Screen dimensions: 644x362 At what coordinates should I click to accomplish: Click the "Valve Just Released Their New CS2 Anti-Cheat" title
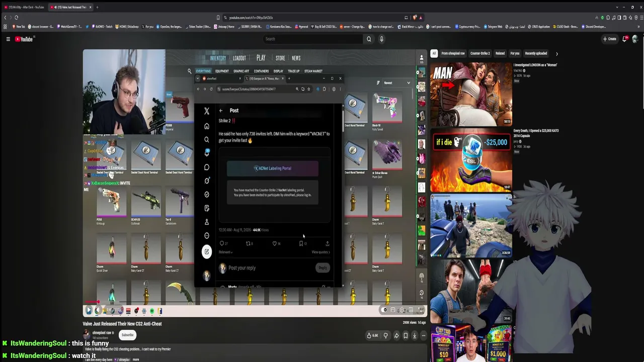[x=122, y=324]
